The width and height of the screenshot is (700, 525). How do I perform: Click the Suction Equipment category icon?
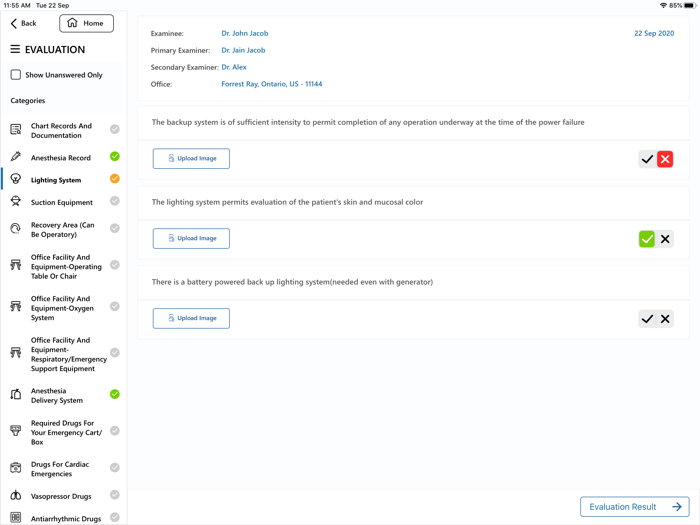tap(16, 202)
